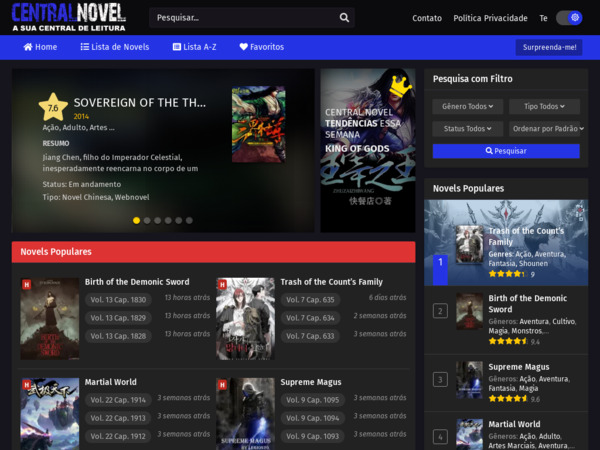This screenshot has width=600, height=450.
Task: Click the Surpreenda-me! button
Action: pos(549,47)
